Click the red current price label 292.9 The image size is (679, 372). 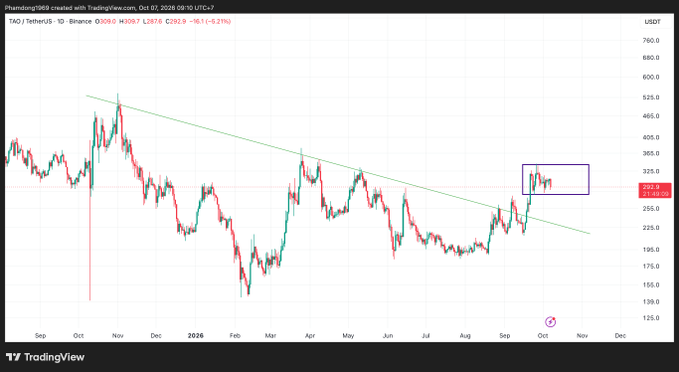(651, 187)
